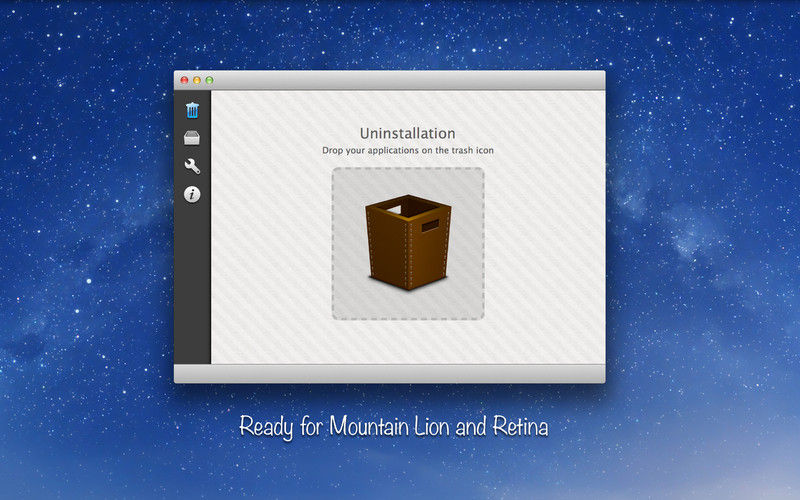Select the blue trash Uninstallation sidebar icon
Viewport: 800px width, 500px height.
192,110
